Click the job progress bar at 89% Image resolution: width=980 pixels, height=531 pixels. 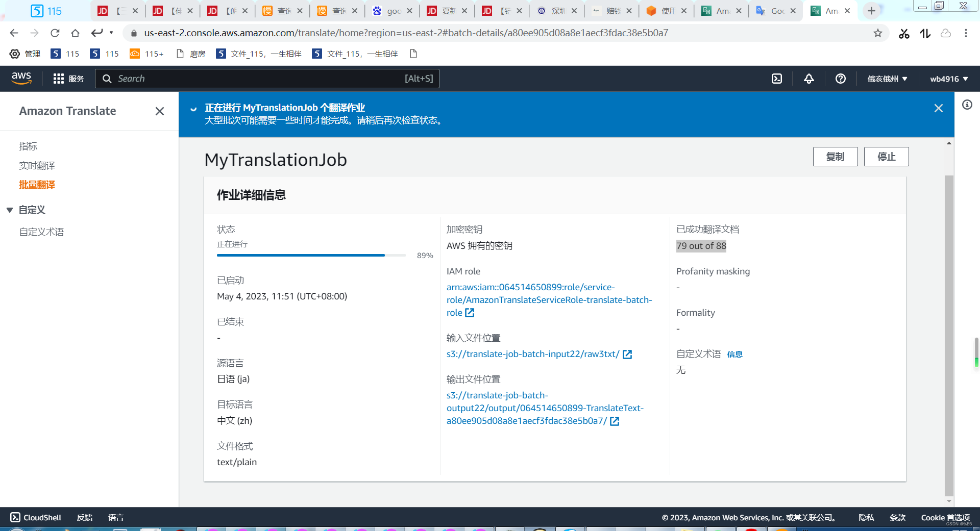click(x=311, y=255)
